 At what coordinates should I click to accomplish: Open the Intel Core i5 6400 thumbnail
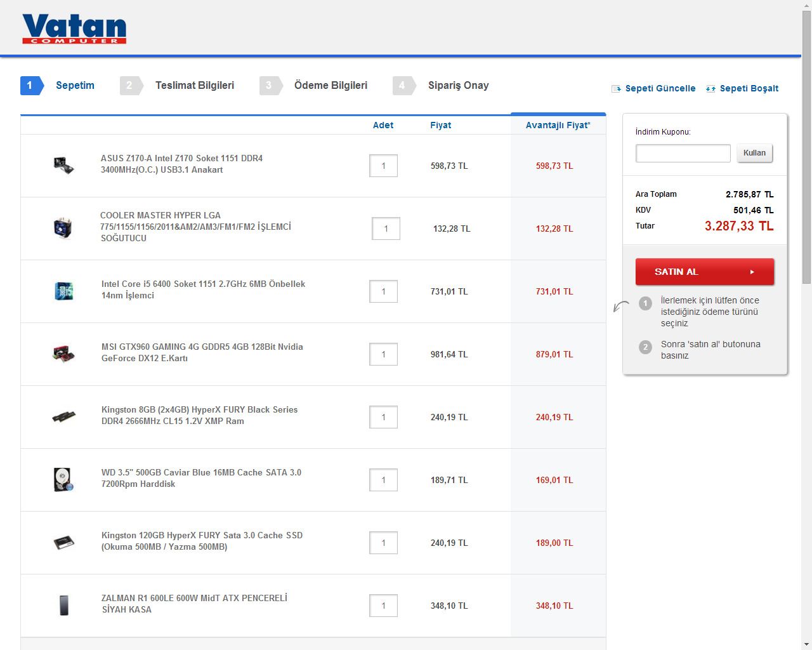click(63, 291)
